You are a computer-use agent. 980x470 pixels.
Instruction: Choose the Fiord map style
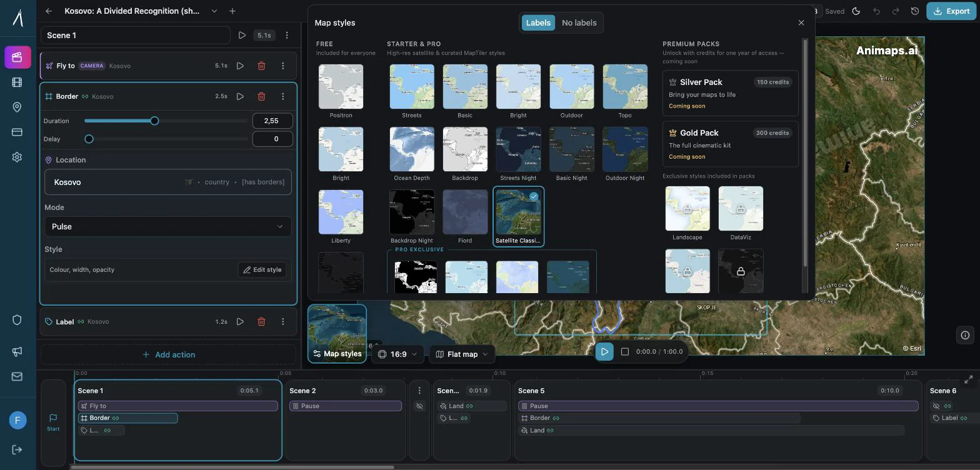coord(465,217)
